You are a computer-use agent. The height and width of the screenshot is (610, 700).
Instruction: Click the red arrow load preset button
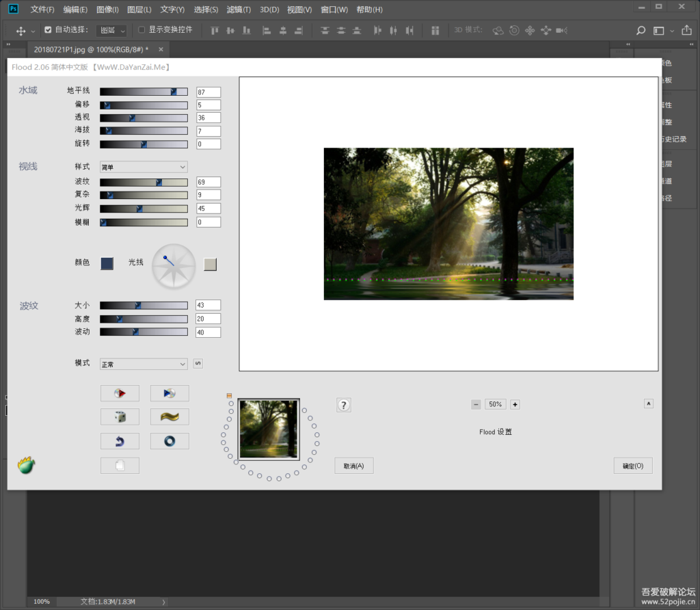point(120,393)
